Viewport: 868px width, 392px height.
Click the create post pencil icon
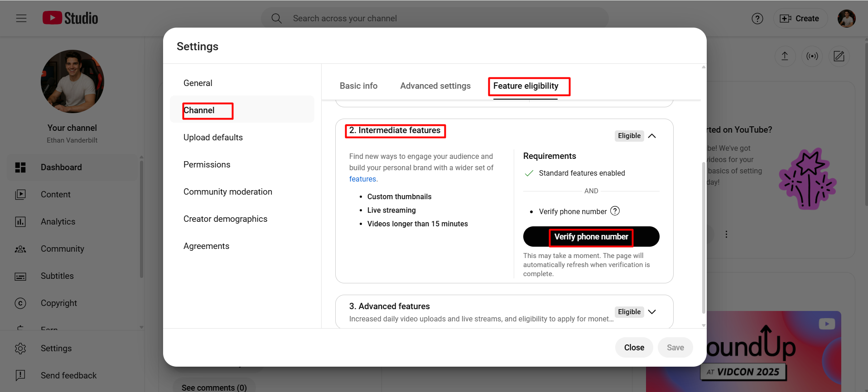pos(839,56)
